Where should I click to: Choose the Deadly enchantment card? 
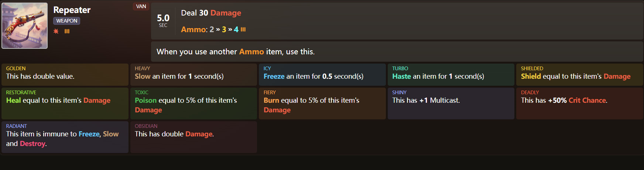click(x=579, y=103)
